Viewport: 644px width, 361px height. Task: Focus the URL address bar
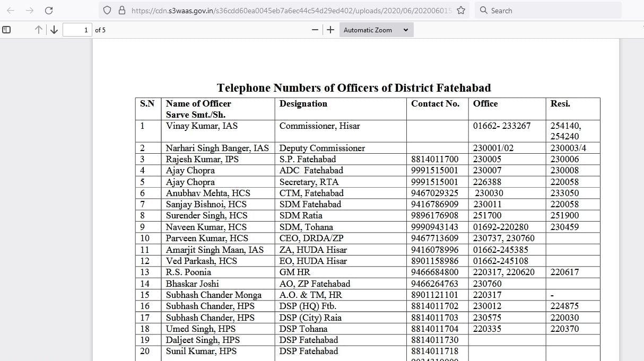291,10
